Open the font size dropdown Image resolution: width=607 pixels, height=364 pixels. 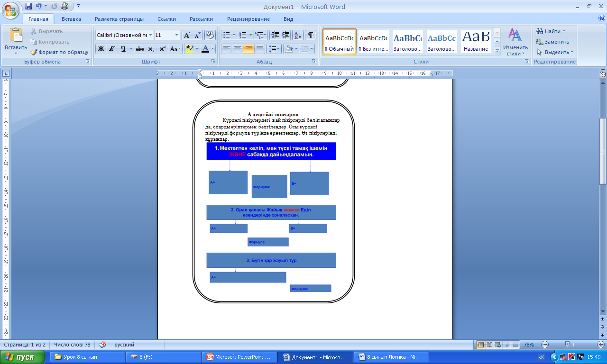(177, 35)
